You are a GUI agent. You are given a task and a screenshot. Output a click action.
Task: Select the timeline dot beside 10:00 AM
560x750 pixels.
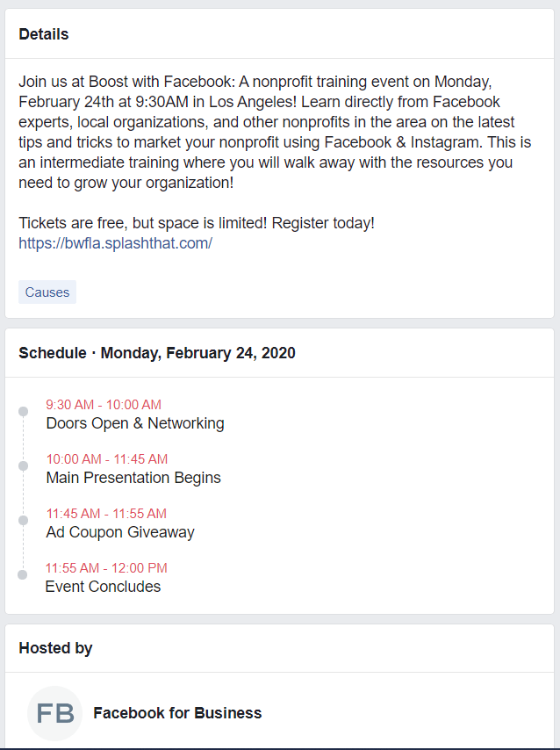coord(22,466)
